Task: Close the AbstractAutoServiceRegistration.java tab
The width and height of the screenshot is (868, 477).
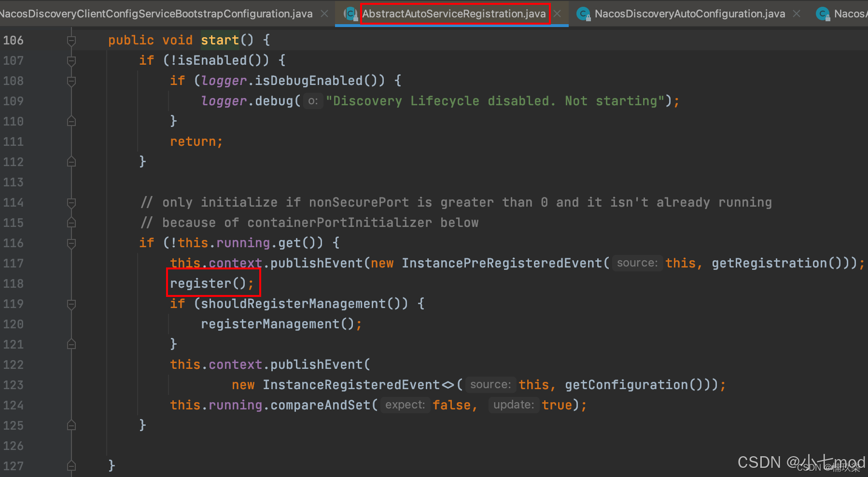Action: pyautogui.click(x=557, y=14)
